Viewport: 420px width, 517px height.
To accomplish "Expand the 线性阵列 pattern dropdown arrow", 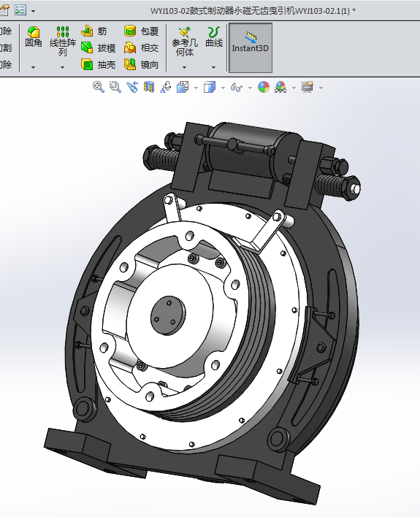I will click(62, 67).
